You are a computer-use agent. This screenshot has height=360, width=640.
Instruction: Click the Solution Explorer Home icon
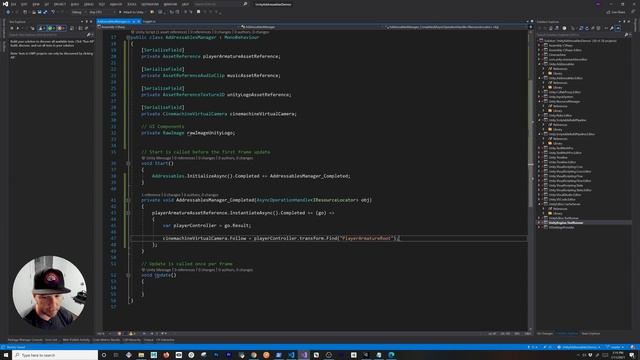(551, 28)
